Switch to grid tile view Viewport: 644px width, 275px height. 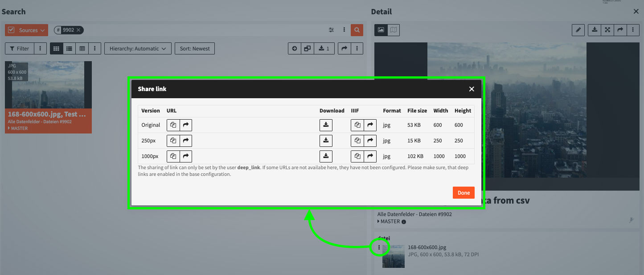coord(56,49)
